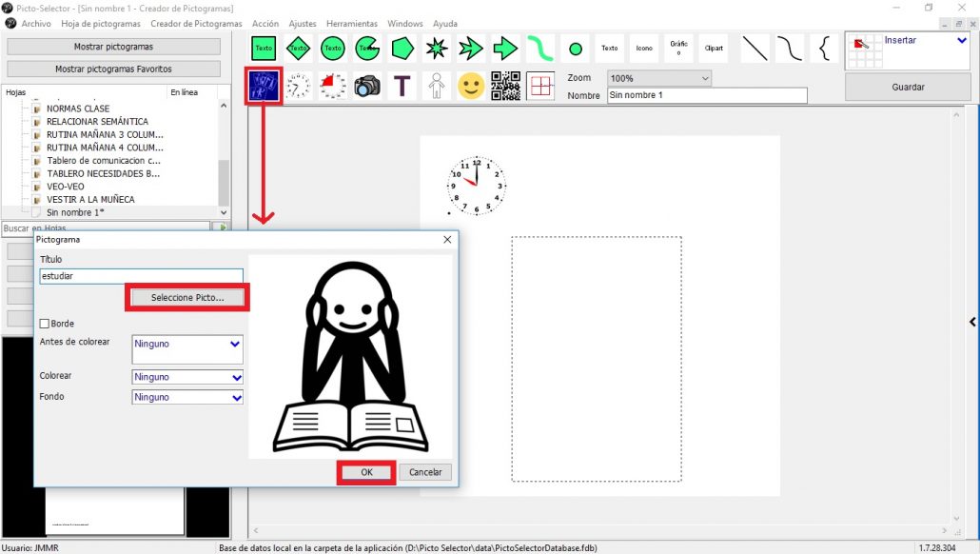
Task: Click the camera capture tool
Action: [x=367, y=86]
